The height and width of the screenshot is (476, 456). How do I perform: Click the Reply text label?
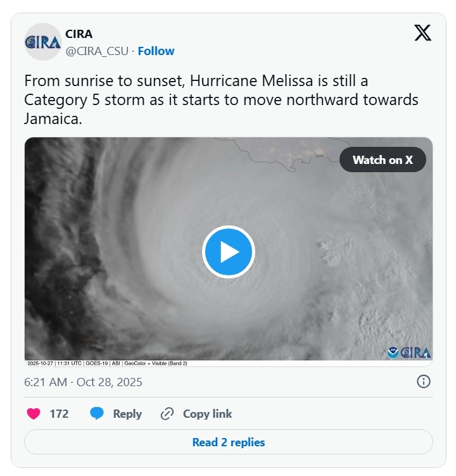pos(127,414)
